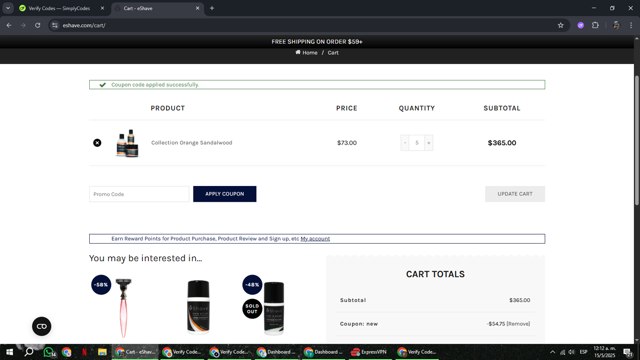This screenshot has width=640, height=360.
Task: Go to Home in the breadcrumb
Action: tap(310, 53)
